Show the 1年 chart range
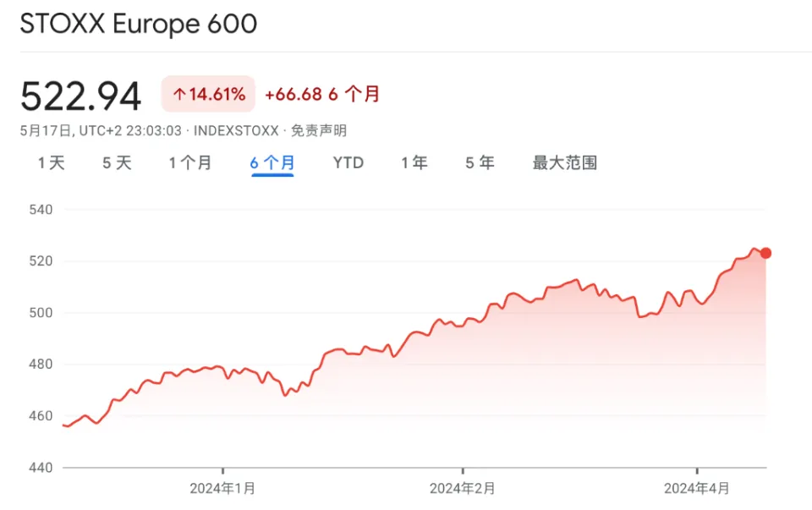The width and height of the screenshot is (812, 510). tap(414, 162)
